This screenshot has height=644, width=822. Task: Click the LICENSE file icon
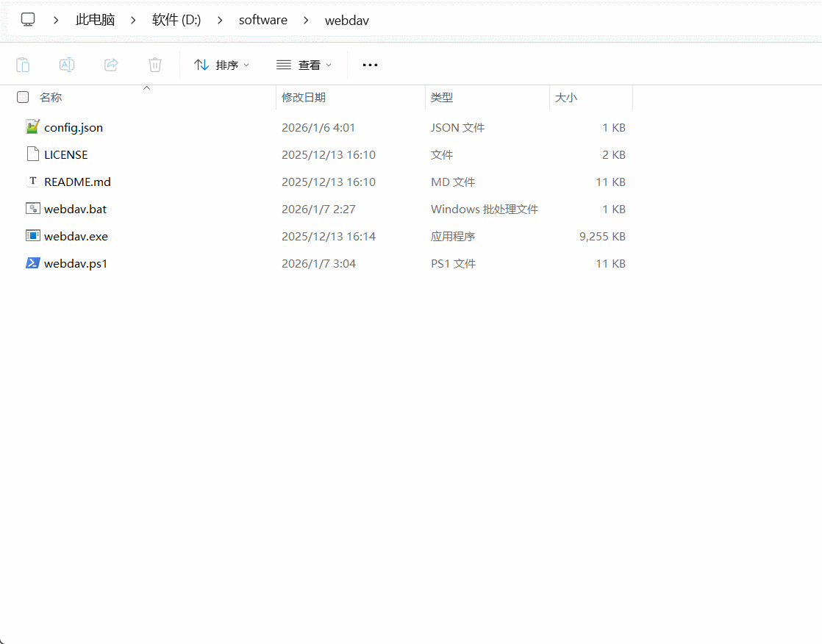click(x=32, y=154)
